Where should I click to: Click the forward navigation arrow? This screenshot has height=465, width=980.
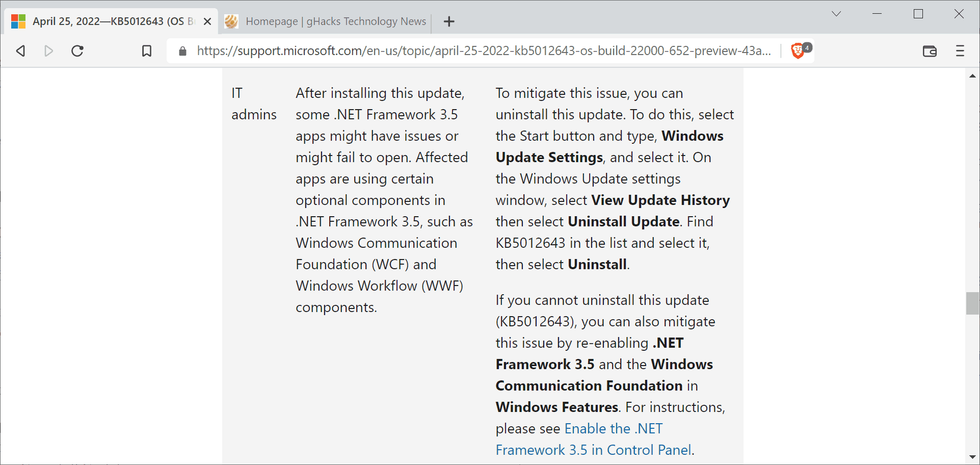click(48, 50)
